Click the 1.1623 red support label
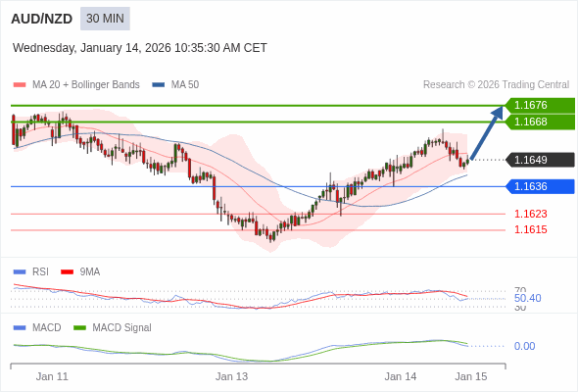578x392 pixels. [531, 214]
